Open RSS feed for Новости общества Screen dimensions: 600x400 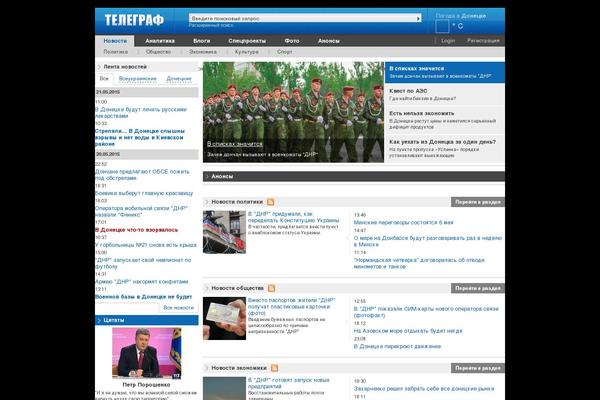[x=271, y=288]
